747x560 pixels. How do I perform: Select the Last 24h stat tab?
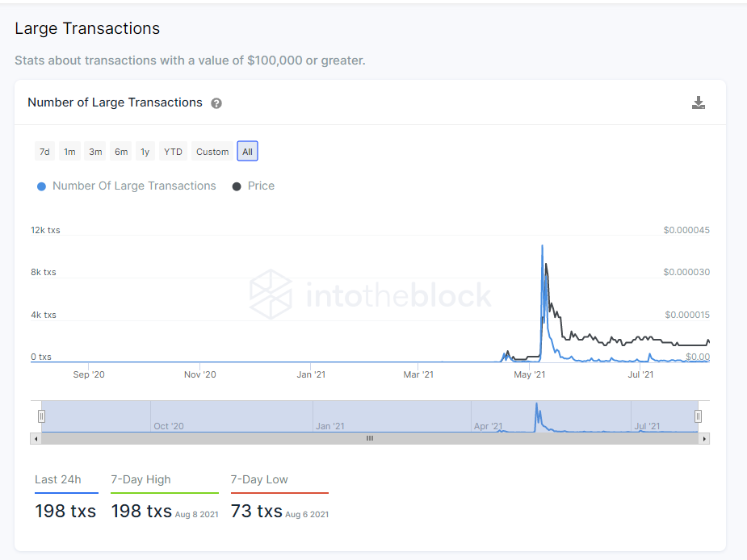58,479
